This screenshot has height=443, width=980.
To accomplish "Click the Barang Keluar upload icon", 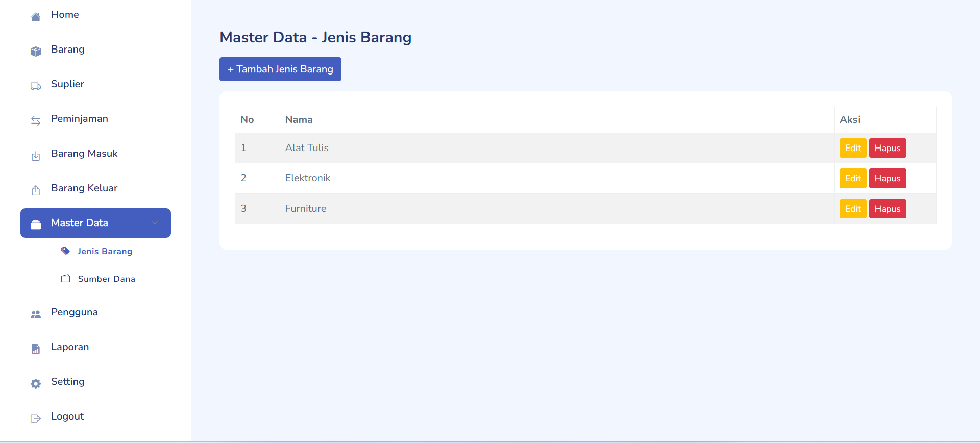I will [x=36, y=190].
